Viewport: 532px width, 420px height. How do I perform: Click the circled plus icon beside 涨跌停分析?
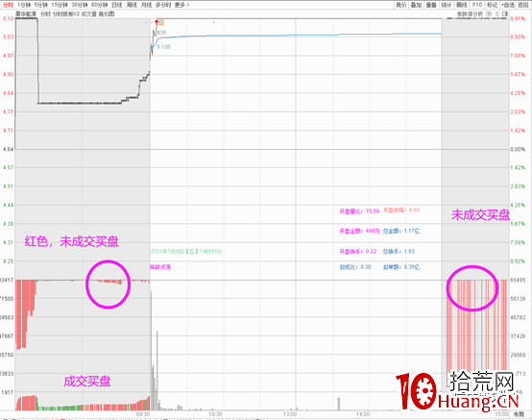[489, 13]
